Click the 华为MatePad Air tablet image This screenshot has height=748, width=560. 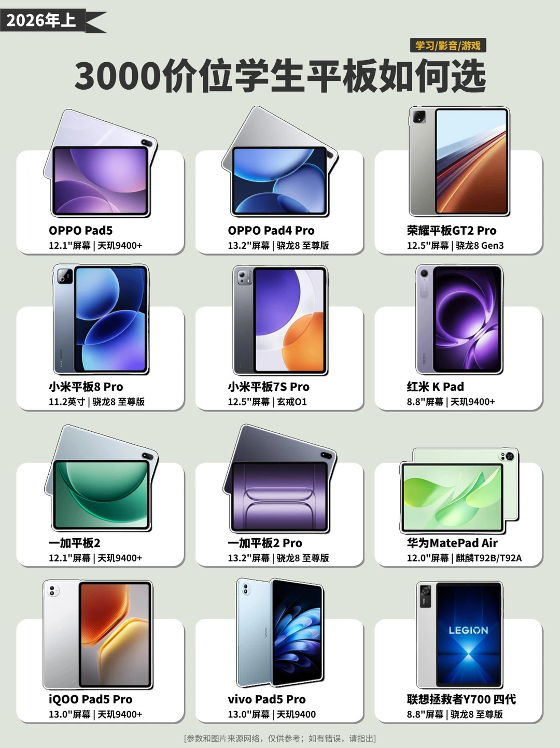coord(459,490)
